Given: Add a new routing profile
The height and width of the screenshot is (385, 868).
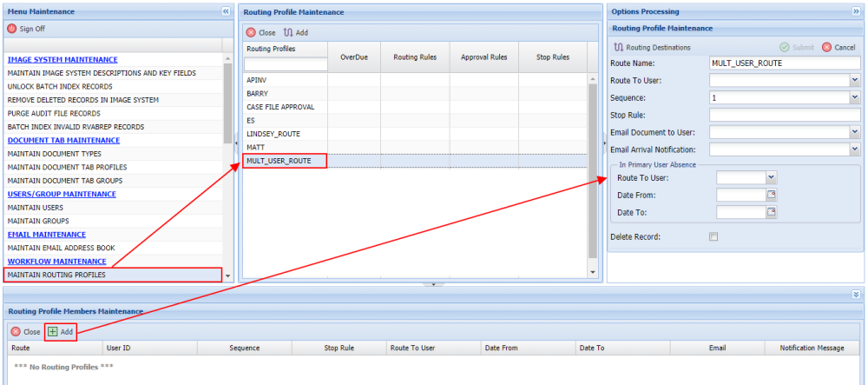Looking at the screenshot, I should coord(296,33).
